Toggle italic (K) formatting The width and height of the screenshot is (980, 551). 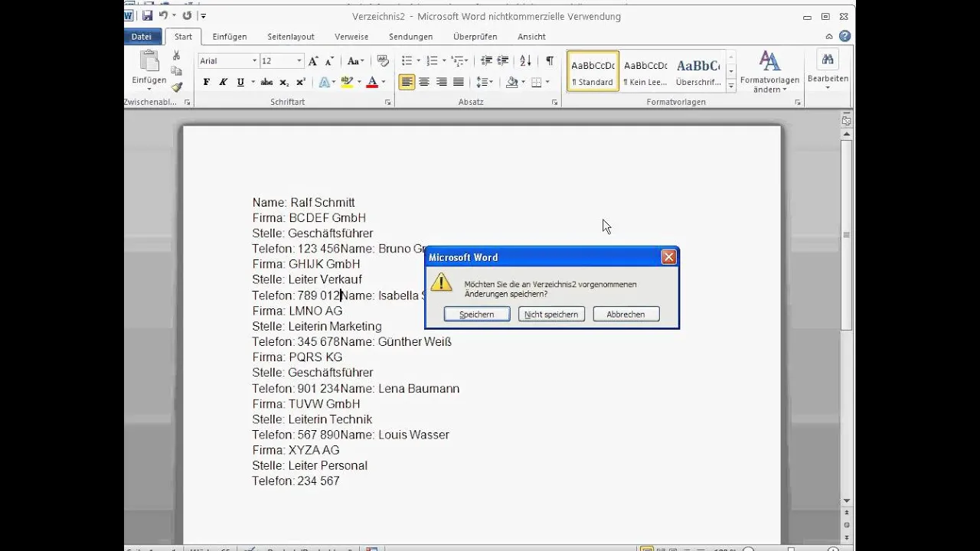(x=223, y=82)
